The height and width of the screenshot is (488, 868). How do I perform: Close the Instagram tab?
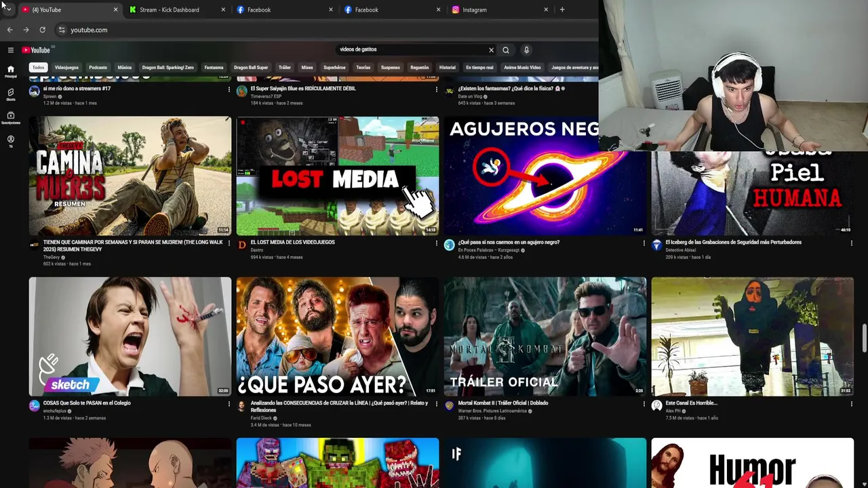point(546,9)
